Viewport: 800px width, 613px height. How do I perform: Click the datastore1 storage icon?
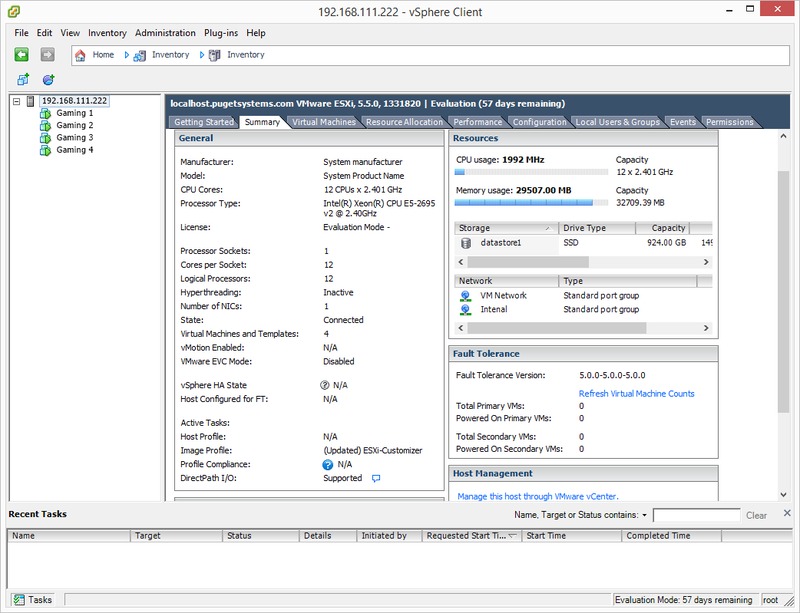pos(466,242)
